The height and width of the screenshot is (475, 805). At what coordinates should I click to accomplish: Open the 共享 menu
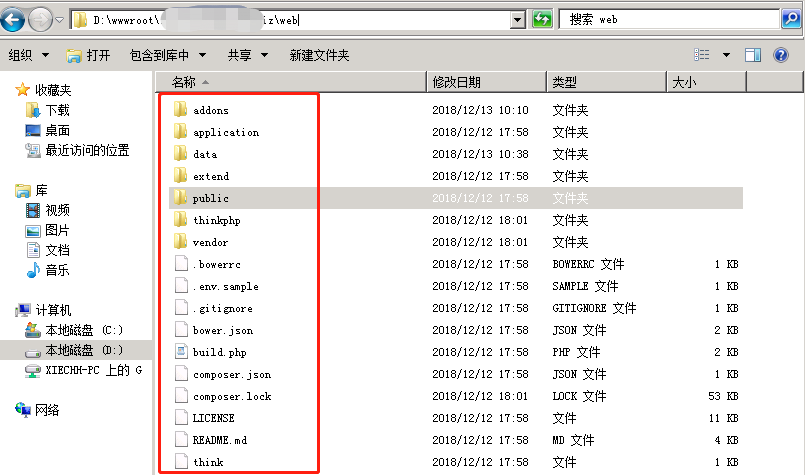246,55
